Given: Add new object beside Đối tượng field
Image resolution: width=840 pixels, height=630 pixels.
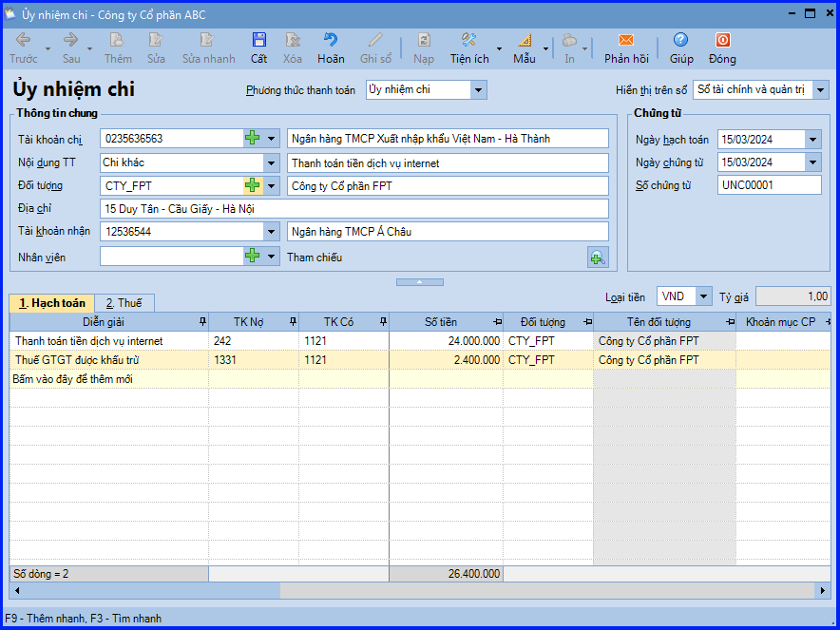Looking at the screenshot, I should point(253,185).
